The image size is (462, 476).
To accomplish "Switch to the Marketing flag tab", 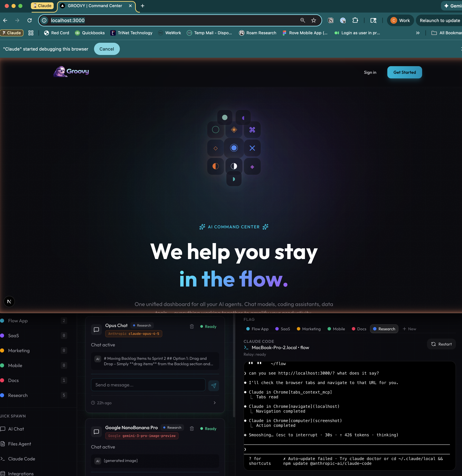I will click(309, 329).
